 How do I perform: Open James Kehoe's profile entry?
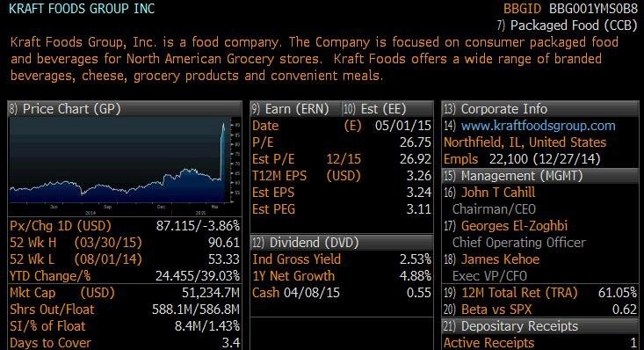(x=500, y=259)
